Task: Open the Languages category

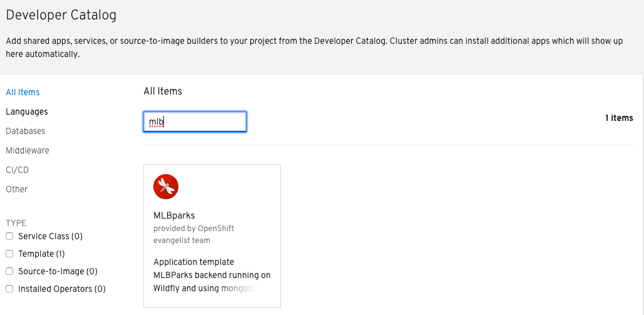Action: (27, 112)
